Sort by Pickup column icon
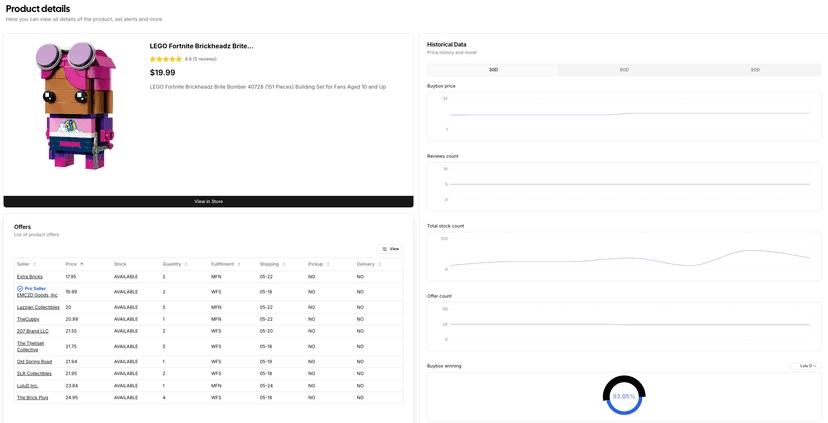The width and height of the screenshot is (828, 423). click(x=328, y=264)
